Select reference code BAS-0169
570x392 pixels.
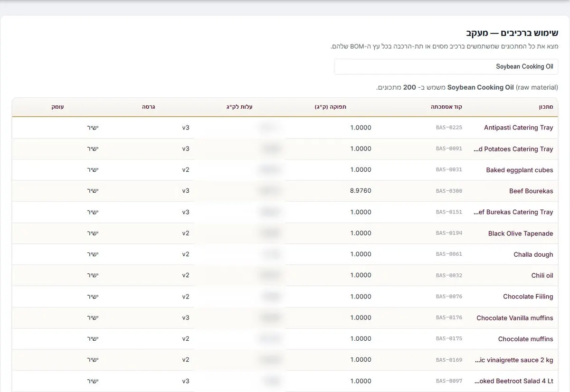coord(449,360)
